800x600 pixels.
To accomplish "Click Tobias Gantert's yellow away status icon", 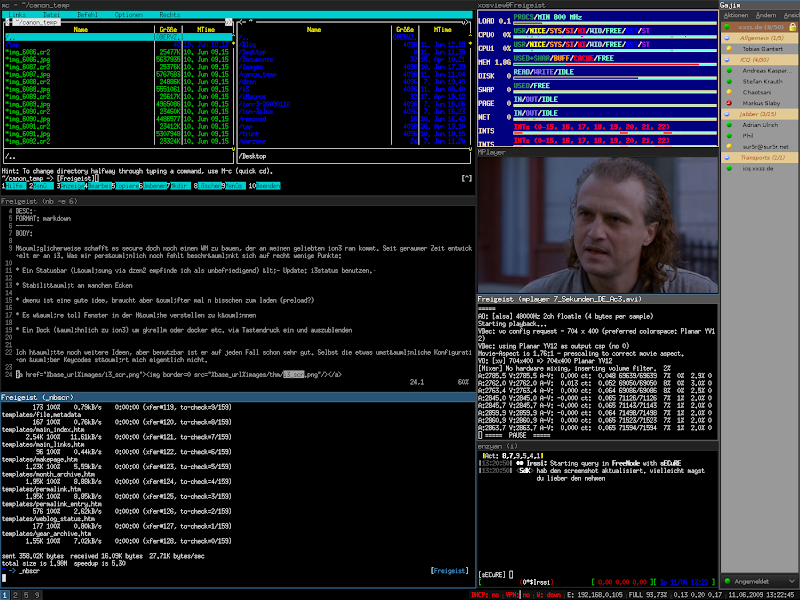I will 729,49.
